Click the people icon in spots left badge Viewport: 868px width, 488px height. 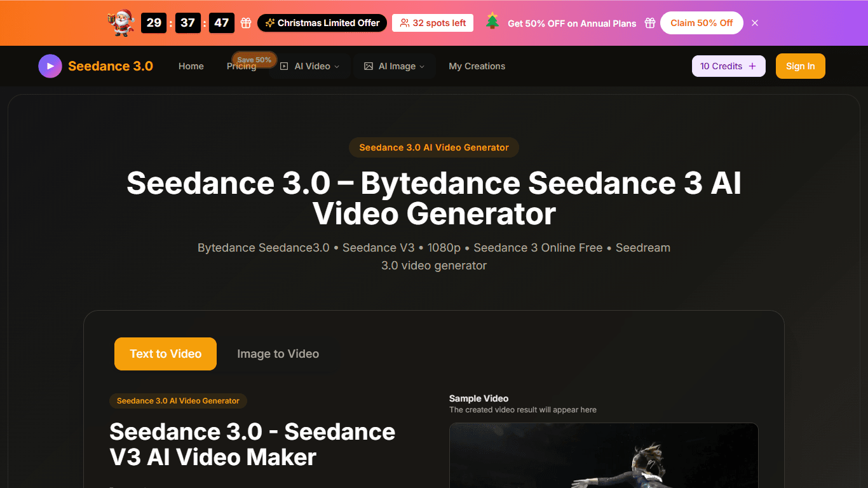coord(405,23)
